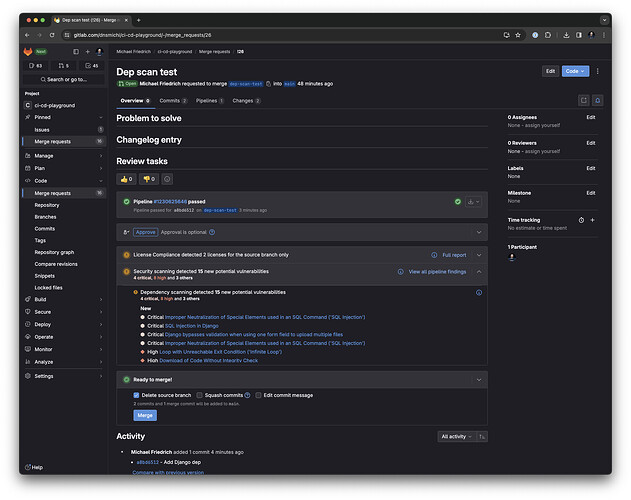This screenshot has height=500, width=631.
Task: Click dependency scanning info icon
Action: tap(479, 293)
